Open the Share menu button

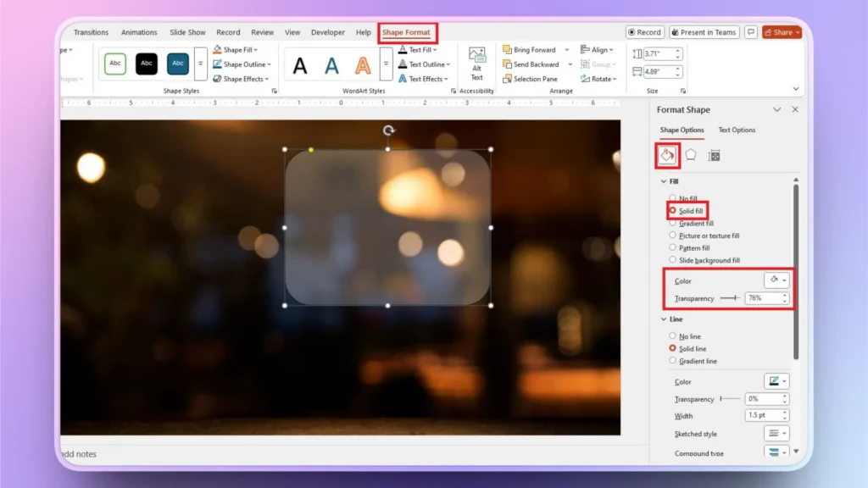(779, 31)
